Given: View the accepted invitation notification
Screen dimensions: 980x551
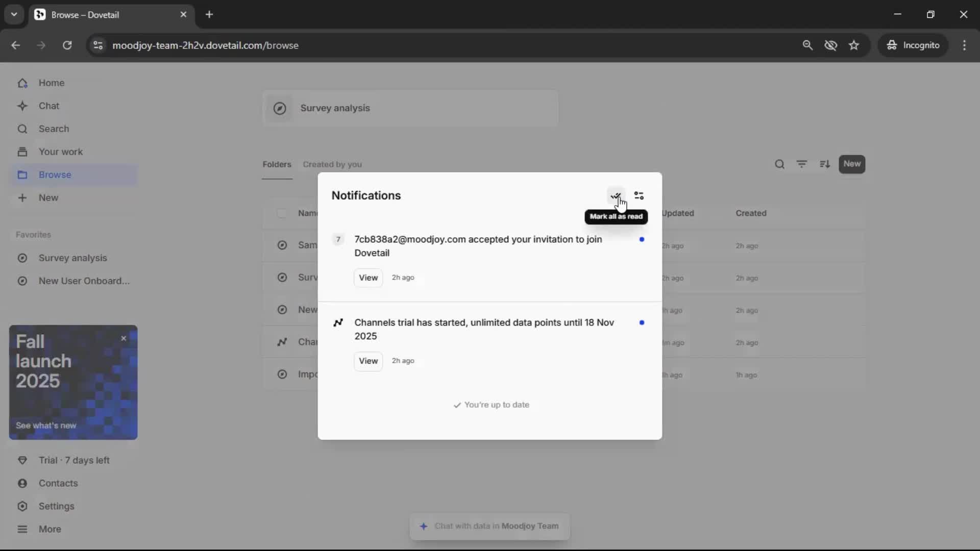Looking at the screenshot, I should [367, 278].
